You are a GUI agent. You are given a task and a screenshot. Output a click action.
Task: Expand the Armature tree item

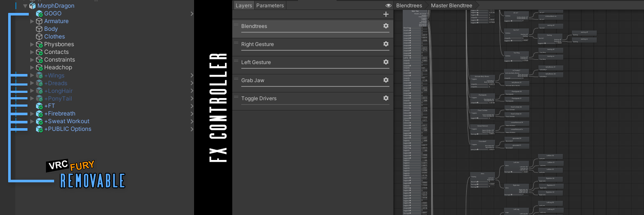[x=32, y=21]
